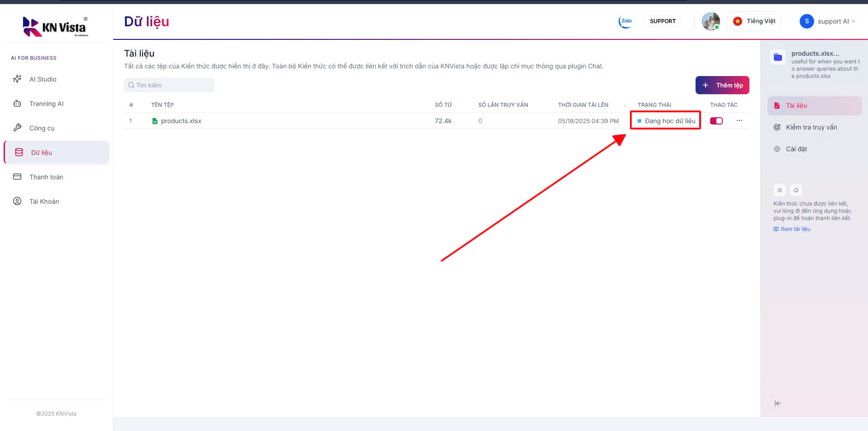Click the blue folder icon for products.xlsx

(x=777, y=57)
